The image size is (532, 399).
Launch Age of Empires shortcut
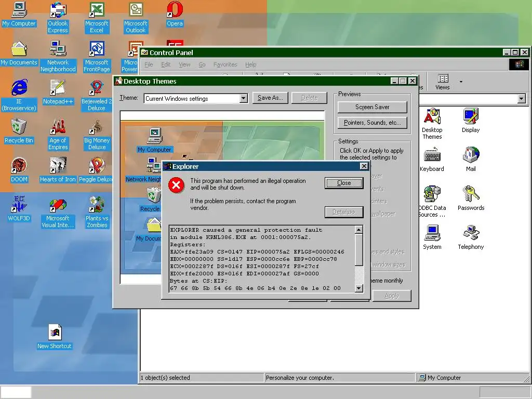tap(58, 135)
